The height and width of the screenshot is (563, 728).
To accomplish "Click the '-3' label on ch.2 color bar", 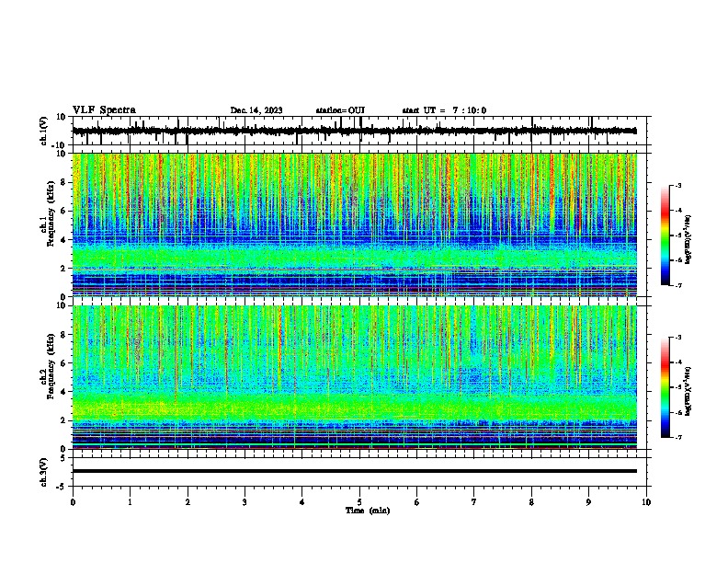I will coord(677,338).
